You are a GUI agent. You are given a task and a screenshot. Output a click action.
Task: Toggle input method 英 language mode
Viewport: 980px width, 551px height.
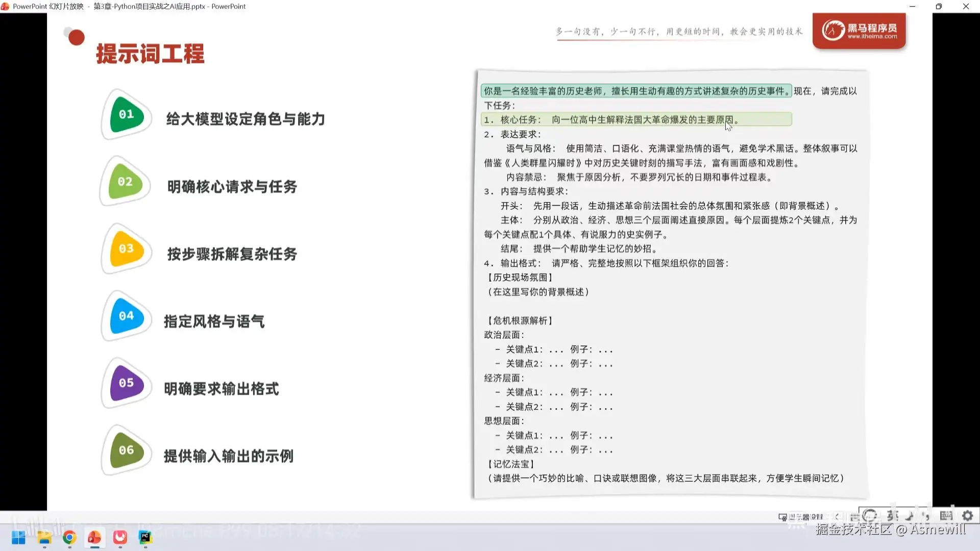point(892,516)
